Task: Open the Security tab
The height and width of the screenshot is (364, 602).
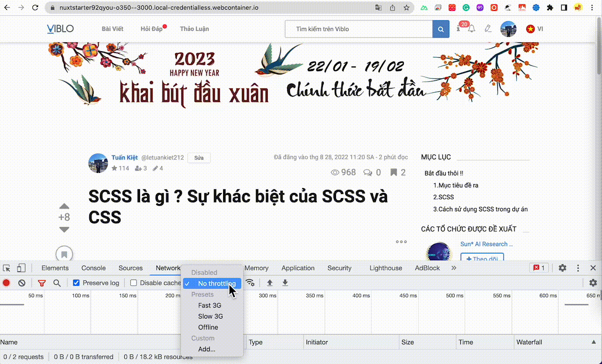Action: [x=339, y=268]
